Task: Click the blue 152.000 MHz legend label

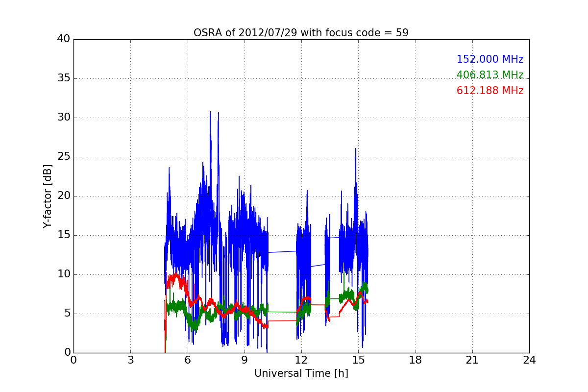Action: click(x=490, y=59)
